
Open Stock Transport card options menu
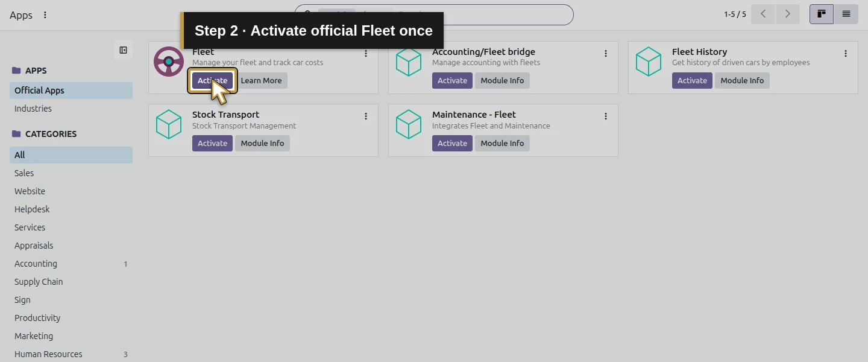[x=366, y=116]
